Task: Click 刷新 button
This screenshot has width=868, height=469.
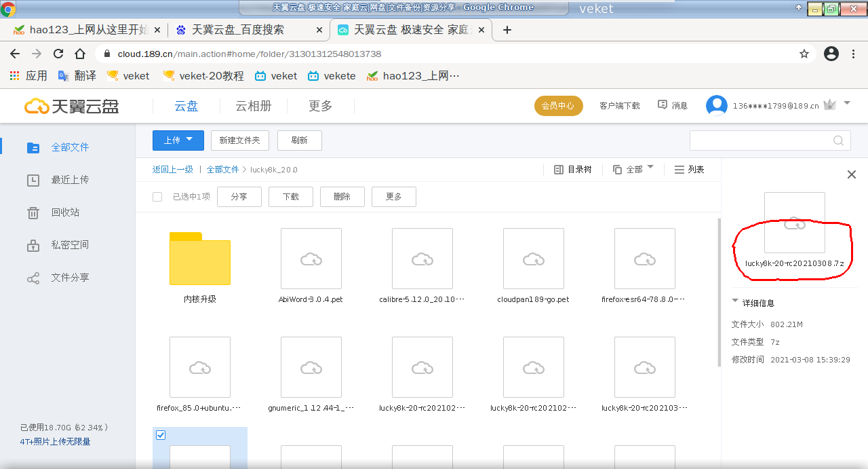Action: pos(300,140)
